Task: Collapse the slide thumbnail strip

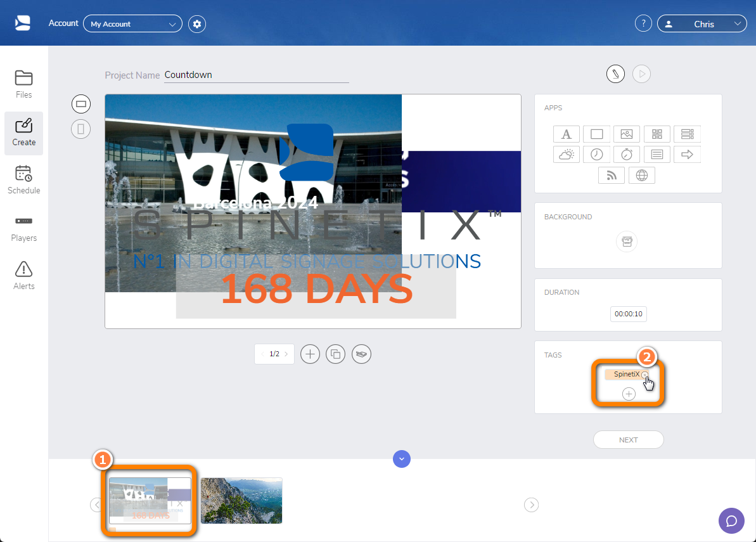Action: (402, 459)
